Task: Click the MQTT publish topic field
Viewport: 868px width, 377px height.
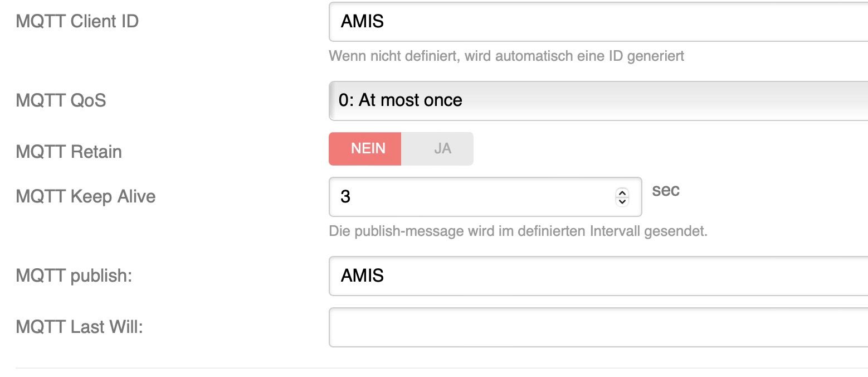Action: point(596,275)
